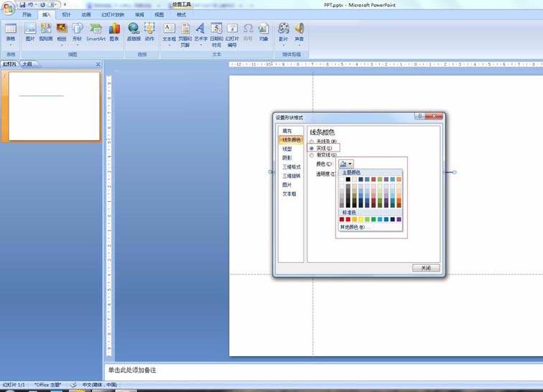Viewport: 543px width, 392px height.
Task: Click the Close (关闭) button in dialog
Action: click(x=426, y=268)
